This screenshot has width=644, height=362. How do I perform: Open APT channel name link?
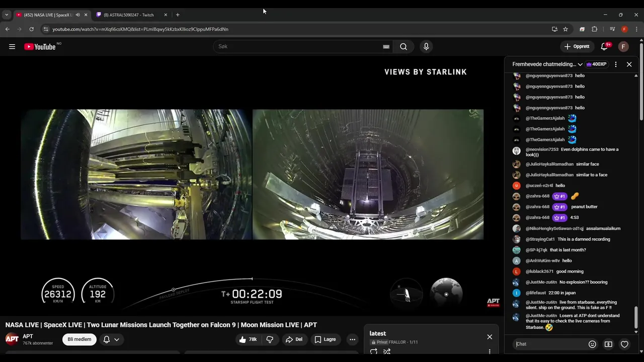point(28,336)
